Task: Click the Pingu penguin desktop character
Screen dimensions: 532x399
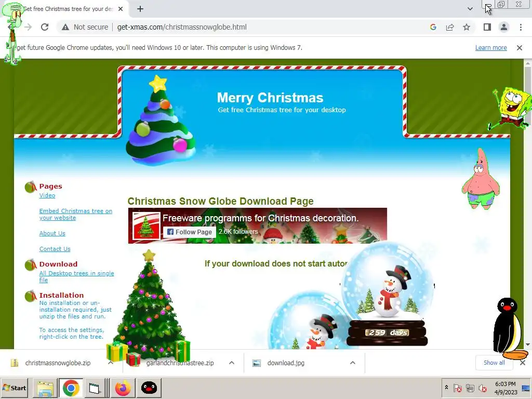Action: tap(510, 328)
